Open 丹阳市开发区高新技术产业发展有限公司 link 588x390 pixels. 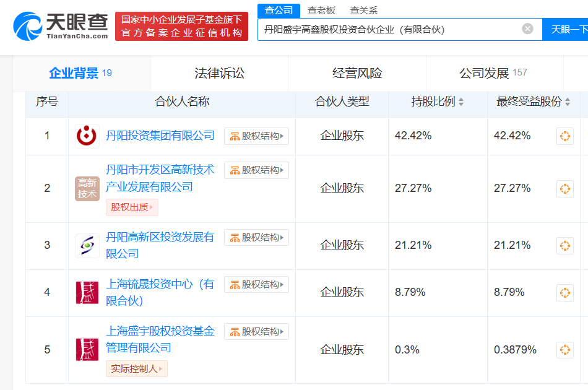pyautogui.click(x=160, y=178)
